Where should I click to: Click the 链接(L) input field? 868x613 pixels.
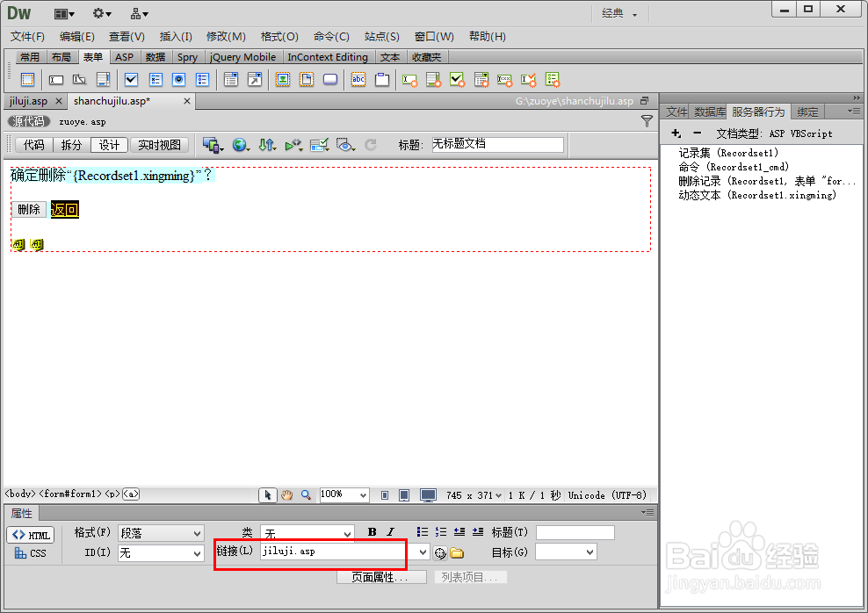tap(338, 552)
